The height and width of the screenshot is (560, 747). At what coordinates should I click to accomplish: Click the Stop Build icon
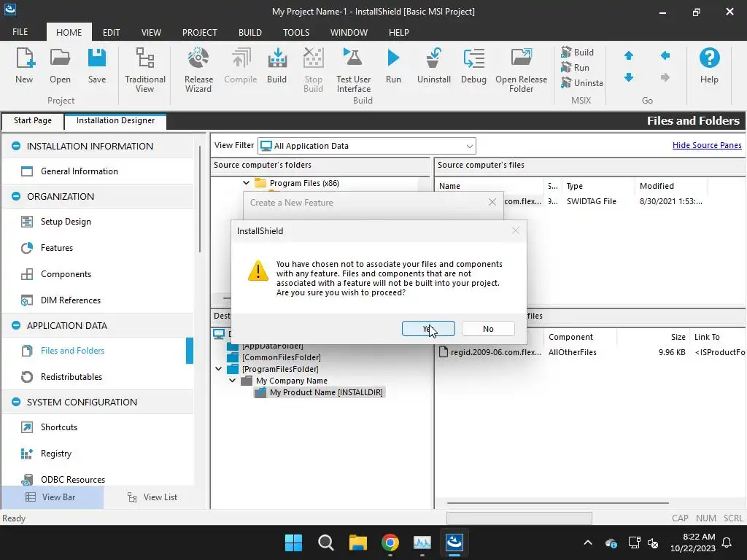(313, 70)
